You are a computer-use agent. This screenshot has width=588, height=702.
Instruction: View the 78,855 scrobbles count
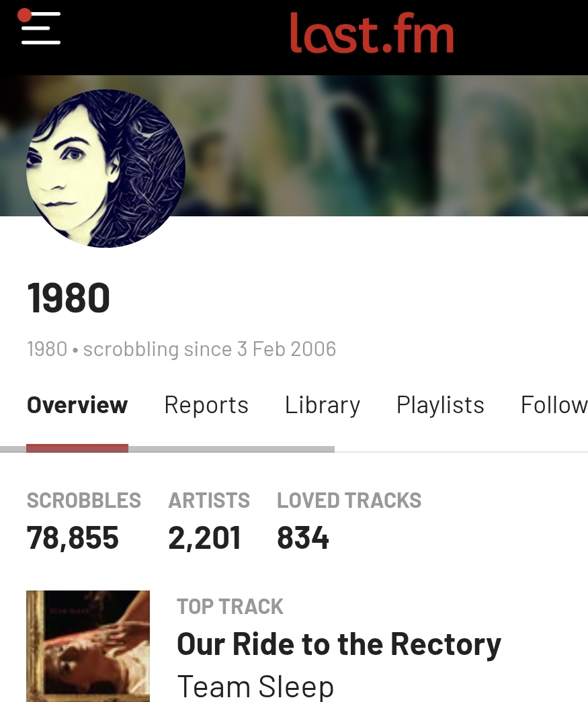[73, 538]
